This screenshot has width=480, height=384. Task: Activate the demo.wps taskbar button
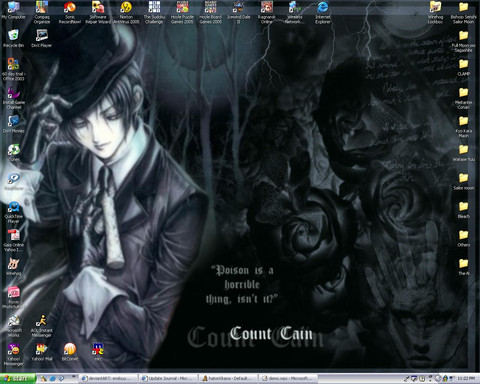[289, 378]
